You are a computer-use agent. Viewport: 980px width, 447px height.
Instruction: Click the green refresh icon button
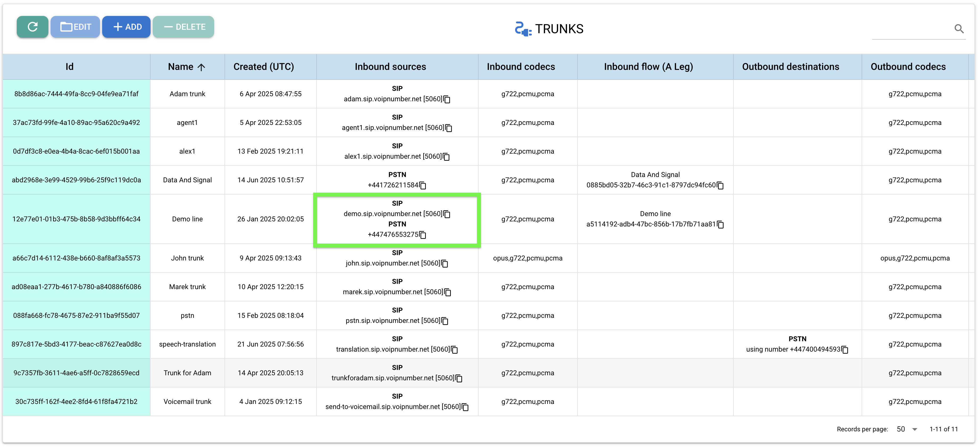(32, 27)
